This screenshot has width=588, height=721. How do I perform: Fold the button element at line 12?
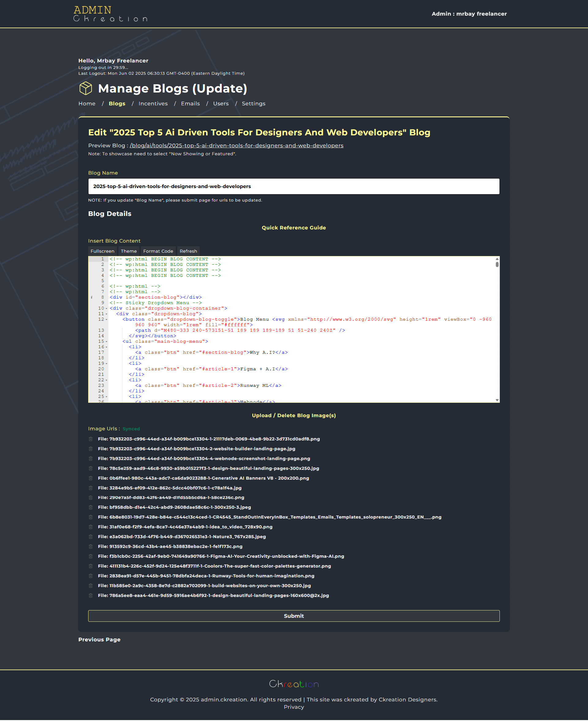coord(106,319)
